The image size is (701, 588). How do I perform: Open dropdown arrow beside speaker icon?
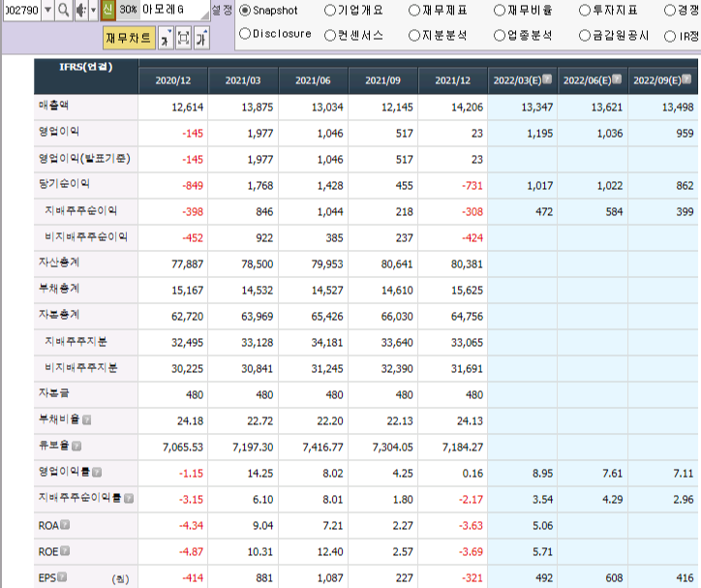(93, 10)
